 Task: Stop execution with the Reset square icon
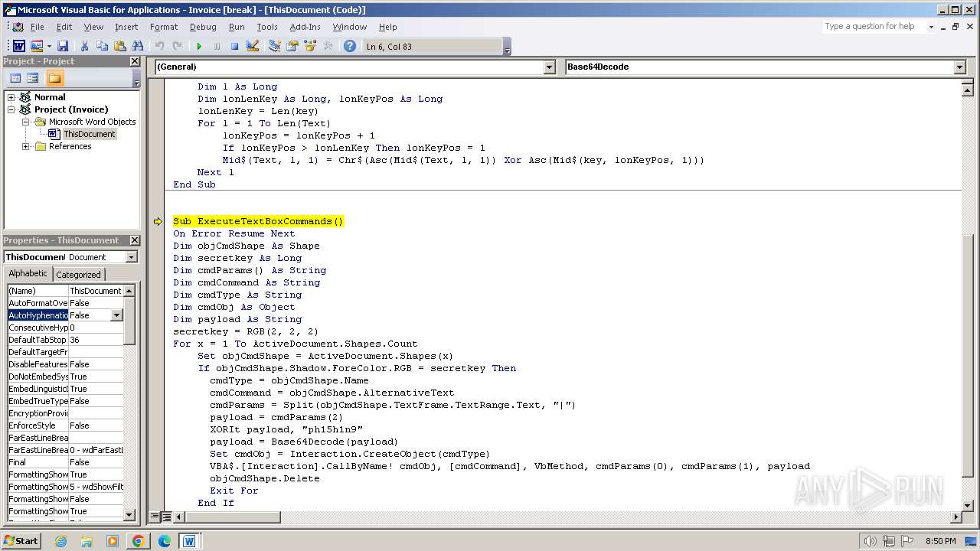(x=234, y=47)
